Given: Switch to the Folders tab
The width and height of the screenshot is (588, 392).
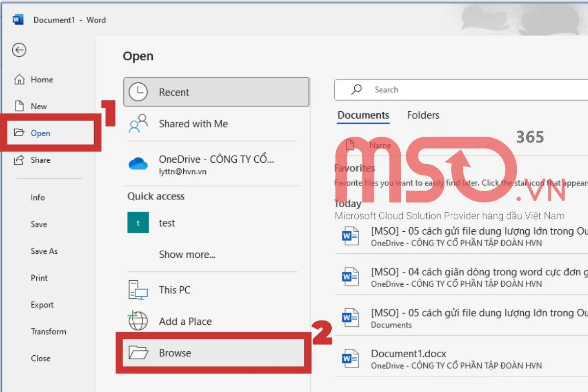Looking at the screenshot, I should tap(423, 115).
